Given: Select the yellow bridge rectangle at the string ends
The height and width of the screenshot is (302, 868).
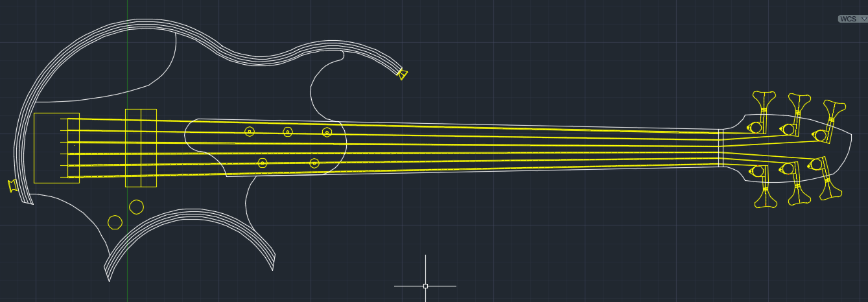Looking at the screenshot, I should pyautogui.click(x=56, y=148).
